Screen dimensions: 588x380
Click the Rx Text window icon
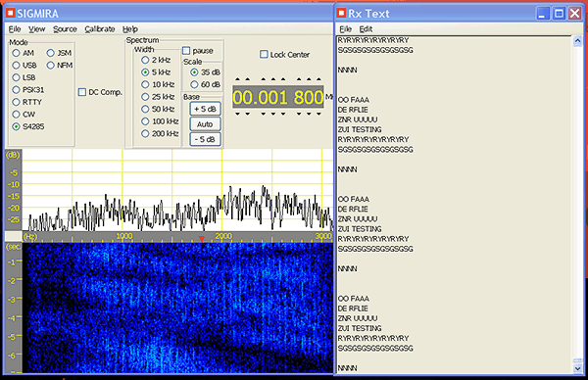(x=341, y=13)
